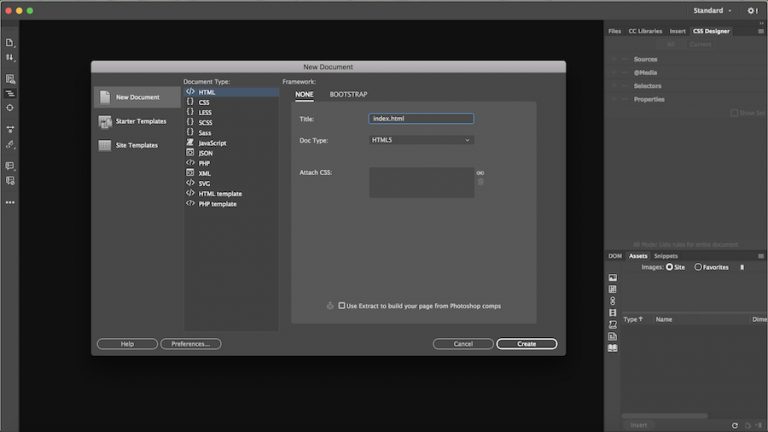The width and height of the screenshot is (768, 432).
Task: Show Scripts category in Assets panel
Action: (x=613, y=325)
